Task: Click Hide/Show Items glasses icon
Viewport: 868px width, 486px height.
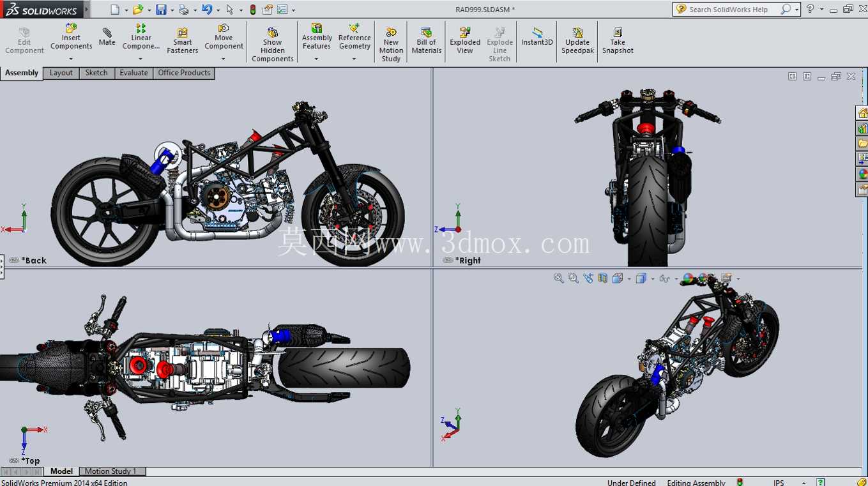Action: point(664,278)
